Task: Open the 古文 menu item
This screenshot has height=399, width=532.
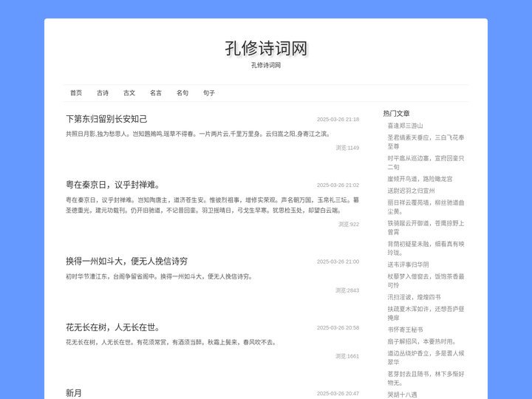Action: 129,93
